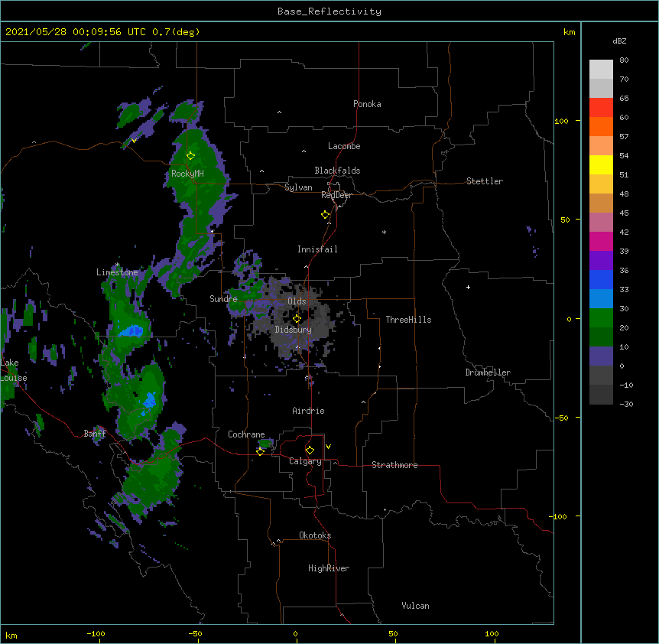Click the yellow marker above Calgary label
Screen dimensions: 659x644
pyautogui.click(x=310, y=450)
